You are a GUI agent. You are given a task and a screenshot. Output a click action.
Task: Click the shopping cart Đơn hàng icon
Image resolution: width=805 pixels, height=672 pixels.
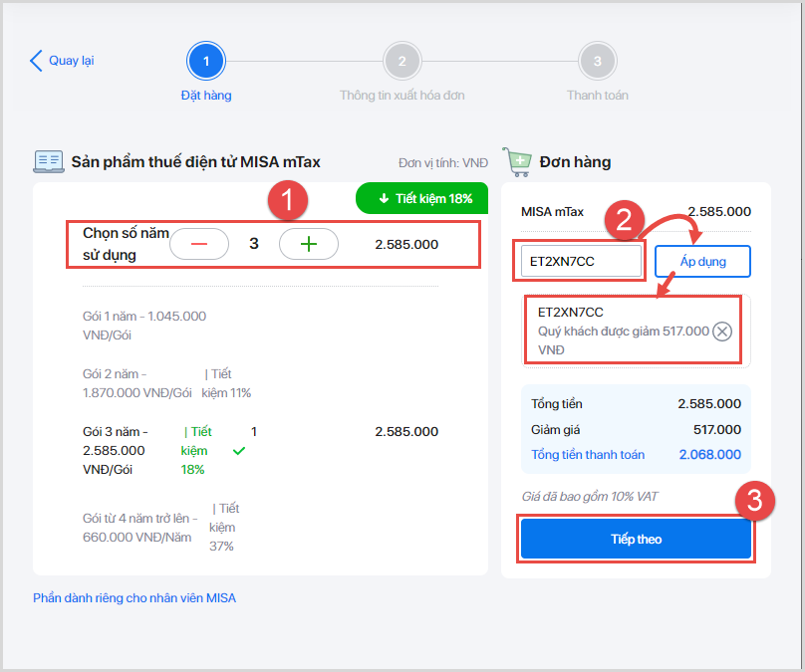click(x=517, y=162)
